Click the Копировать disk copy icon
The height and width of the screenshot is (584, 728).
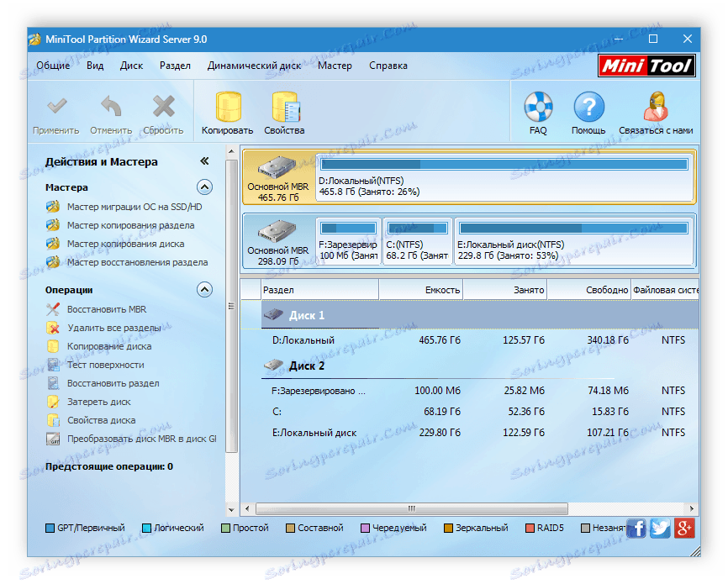[x=229, y=107]
